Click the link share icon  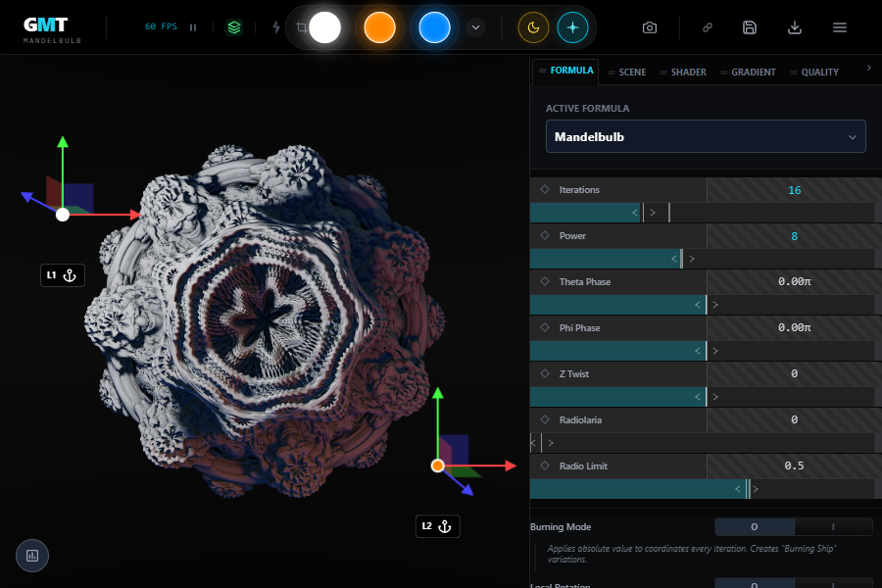[707, 27]
